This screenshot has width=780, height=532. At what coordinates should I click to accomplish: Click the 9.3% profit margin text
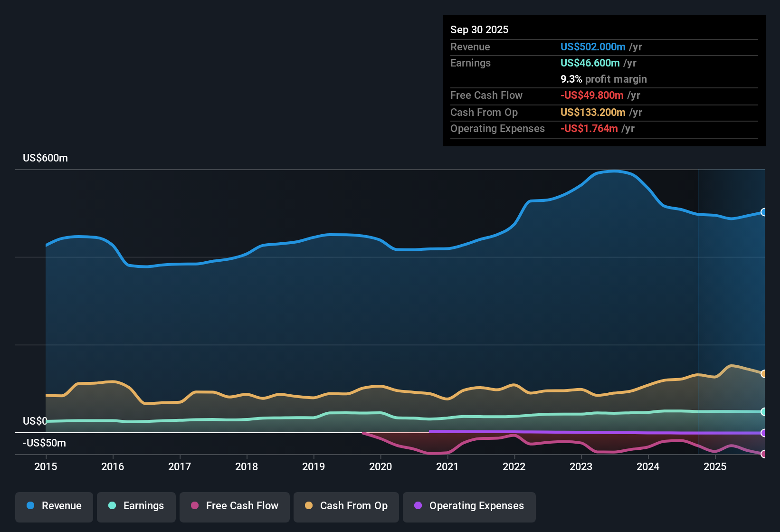click(603, 79)
